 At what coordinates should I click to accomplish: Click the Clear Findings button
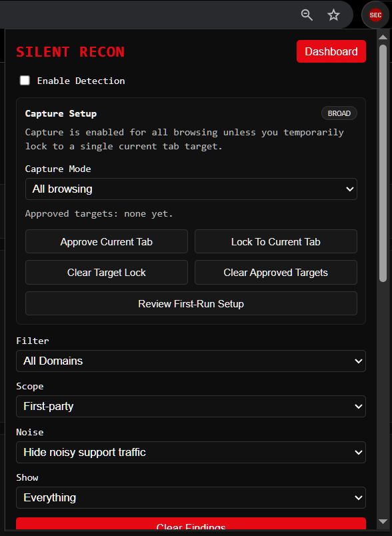point(191,525)
